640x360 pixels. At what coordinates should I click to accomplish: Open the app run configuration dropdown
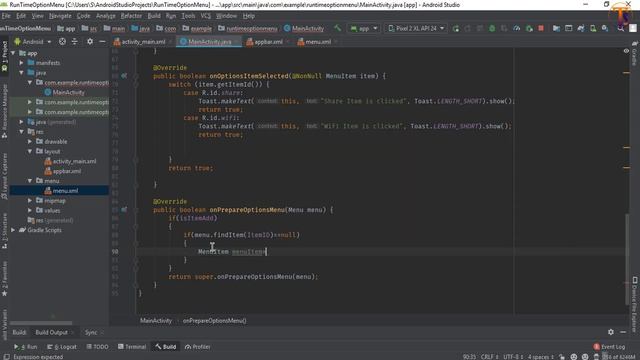click(x=364, y=28)
